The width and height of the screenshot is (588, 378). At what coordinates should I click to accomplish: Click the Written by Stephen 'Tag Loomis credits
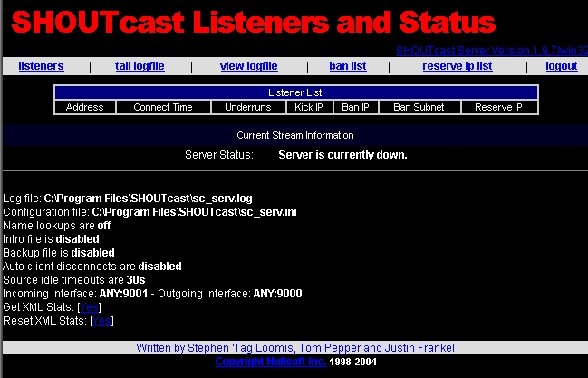[x=295, y=348]
